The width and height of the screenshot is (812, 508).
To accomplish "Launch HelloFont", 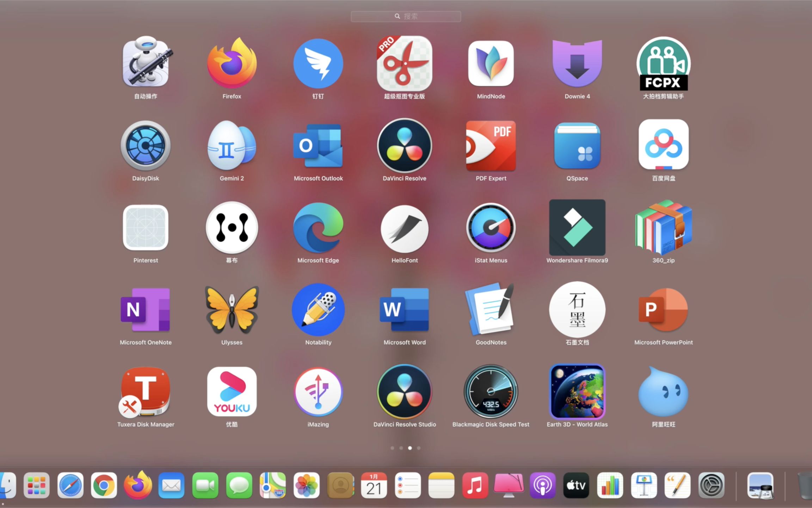I will [405, 228].
